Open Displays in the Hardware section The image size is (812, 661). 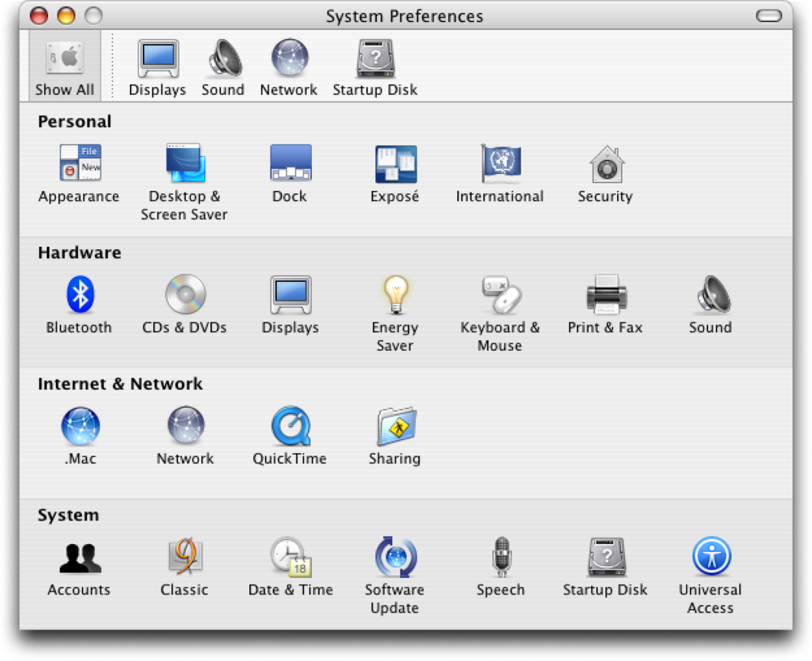[x=291, y=305]
